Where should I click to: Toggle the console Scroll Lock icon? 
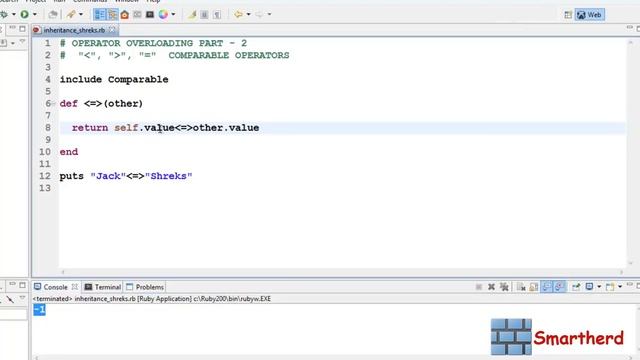click(x=533, y=287)
